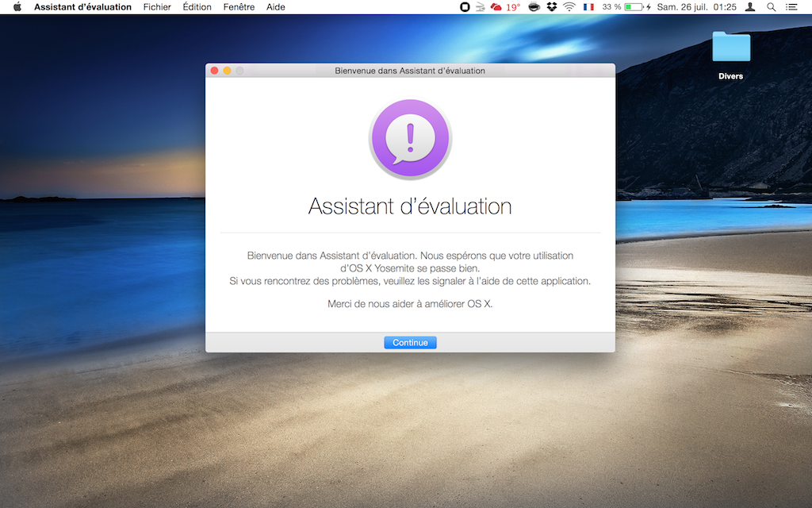
Task: Open the Notification Center icon
Action: 791,6
